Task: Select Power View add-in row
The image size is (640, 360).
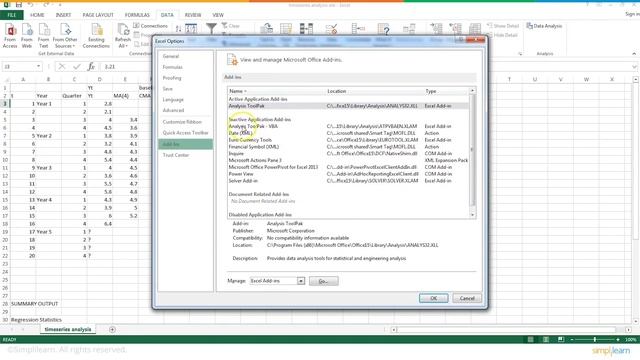Action: pos(348,174)
